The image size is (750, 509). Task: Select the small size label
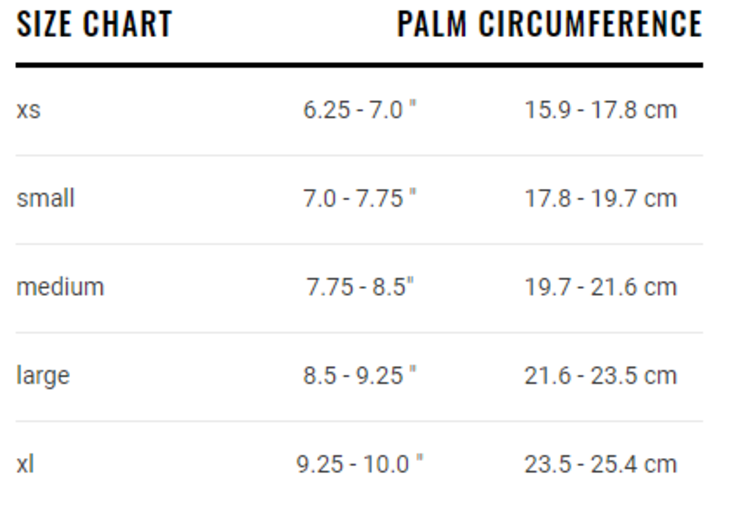(45, 198)
